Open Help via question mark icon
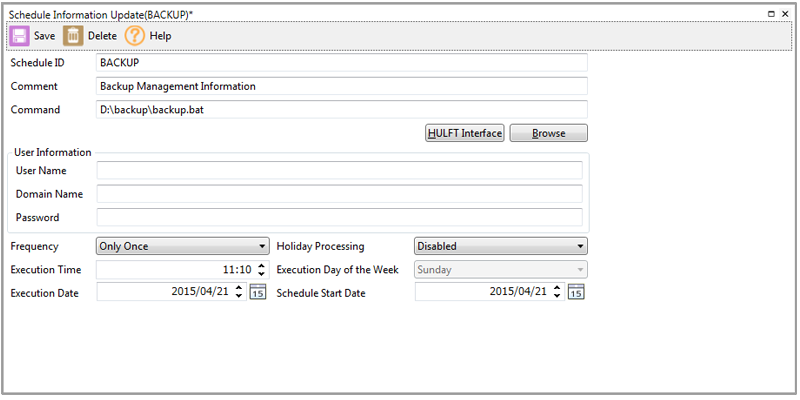800x400 pixels. pos(135,36)
